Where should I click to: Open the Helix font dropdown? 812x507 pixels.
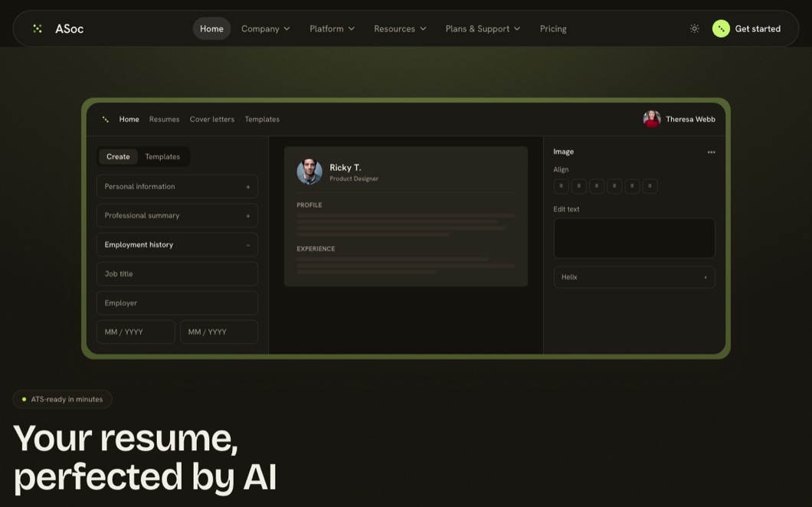point(634,277)
